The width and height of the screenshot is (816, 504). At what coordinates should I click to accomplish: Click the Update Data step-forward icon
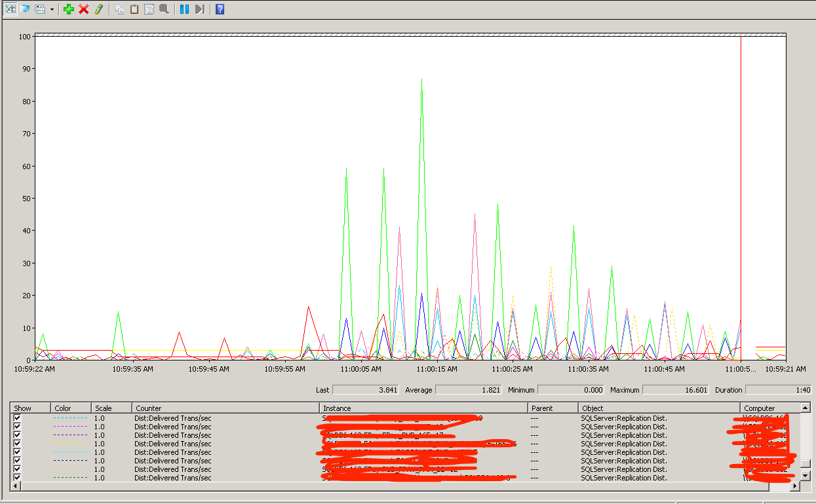pos(200,9)
